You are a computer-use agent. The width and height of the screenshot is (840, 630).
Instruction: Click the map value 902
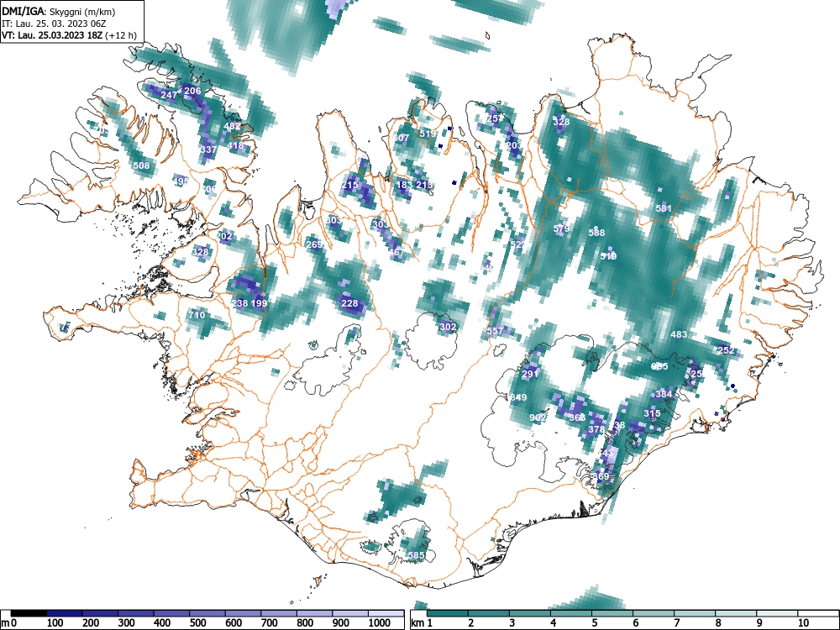click(x=538, y=417)
